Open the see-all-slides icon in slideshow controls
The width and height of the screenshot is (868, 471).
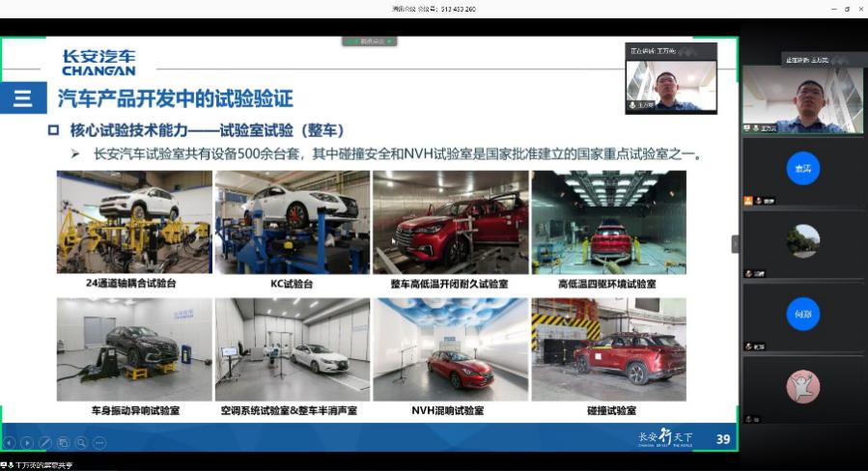coord(63,443)
